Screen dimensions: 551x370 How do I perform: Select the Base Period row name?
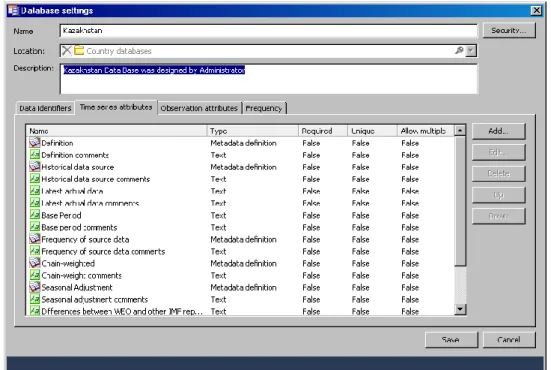[x=61, y=215]
